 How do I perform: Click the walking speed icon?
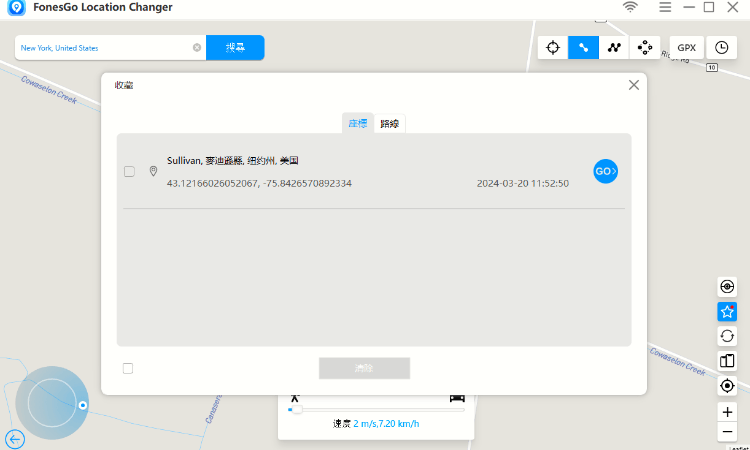[295, 398]
